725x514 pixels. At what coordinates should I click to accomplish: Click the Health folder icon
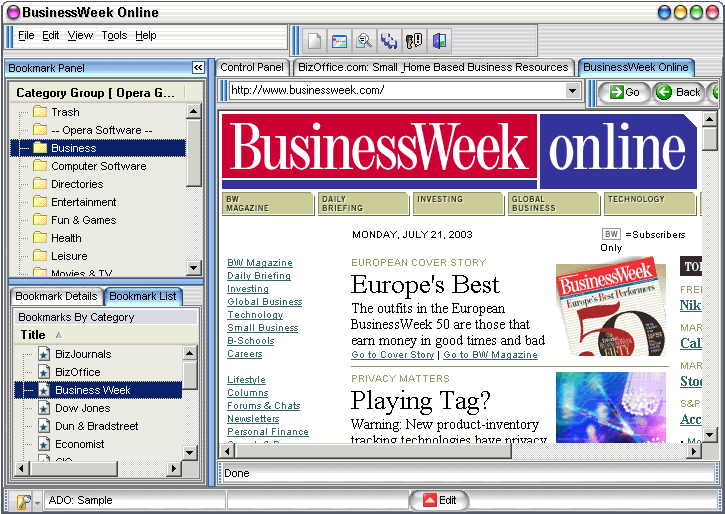[x=40, y=238]
